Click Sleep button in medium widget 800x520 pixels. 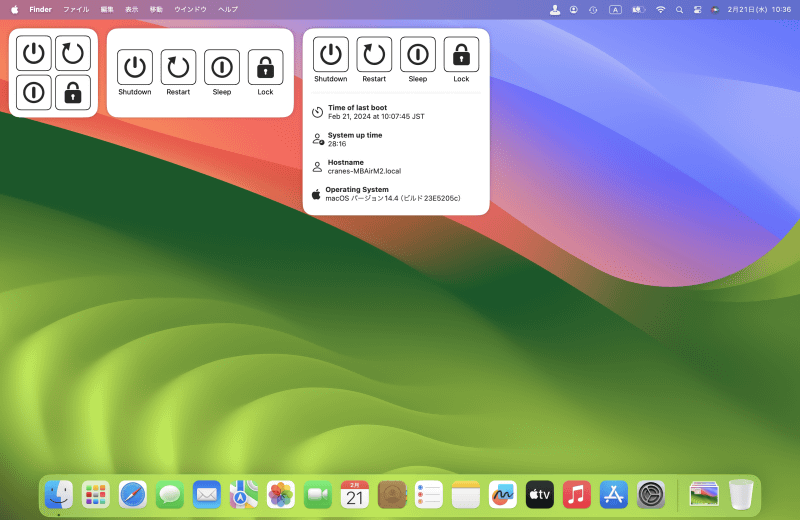point(222,67)
